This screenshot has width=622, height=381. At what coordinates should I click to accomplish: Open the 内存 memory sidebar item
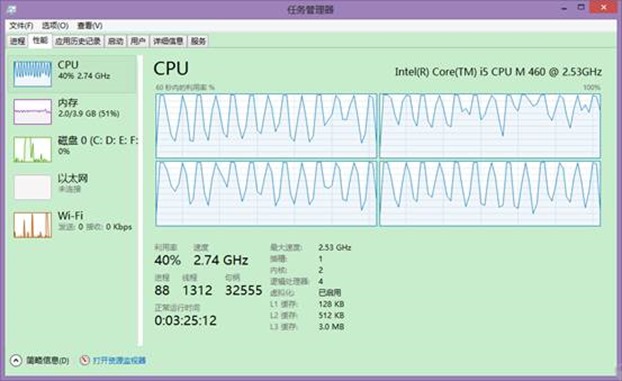[x=72, y=111]
